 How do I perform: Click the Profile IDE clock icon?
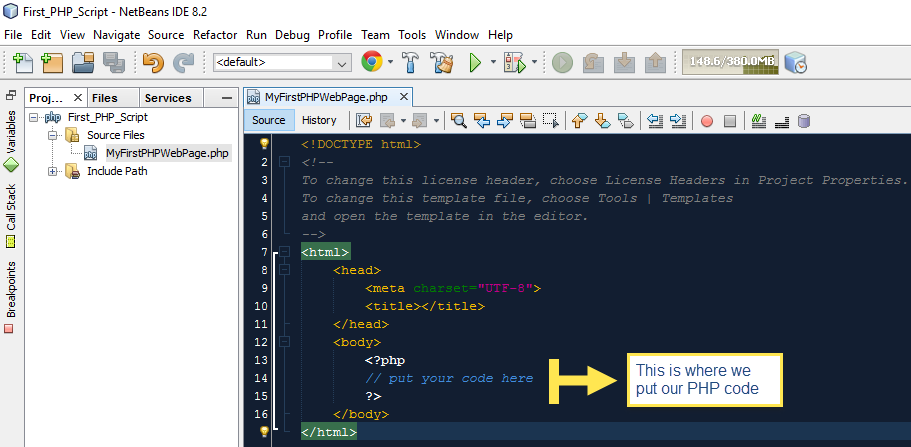pyautogui.click(x=795, y=62)
